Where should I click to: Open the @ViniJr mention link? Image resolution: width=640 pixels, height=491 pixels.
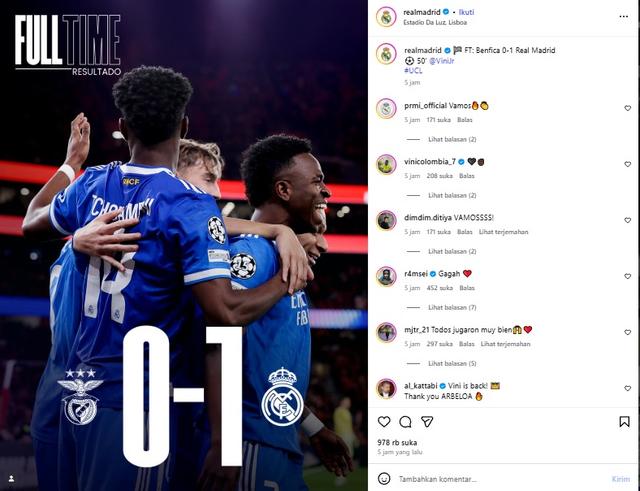[442, 61]
